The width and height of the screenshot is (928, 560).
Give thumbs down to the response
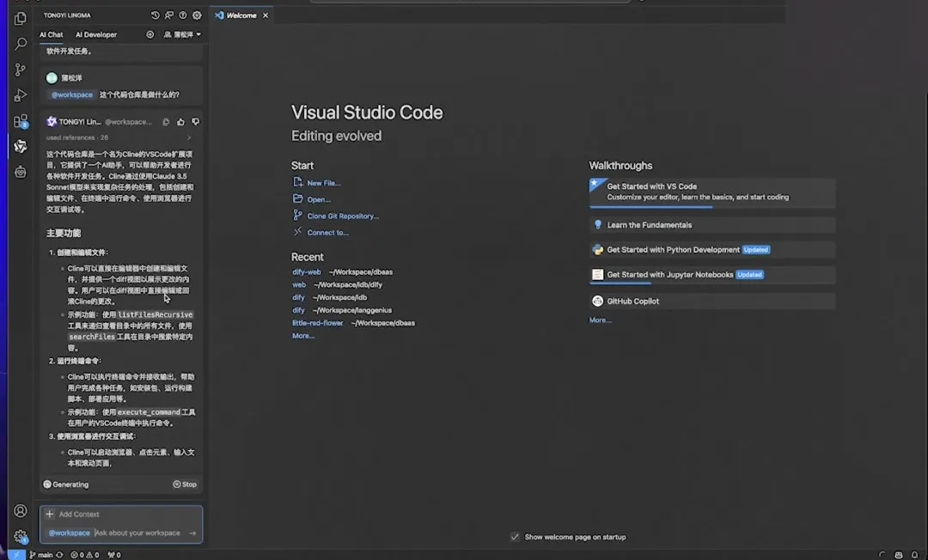tap(195, 122)
